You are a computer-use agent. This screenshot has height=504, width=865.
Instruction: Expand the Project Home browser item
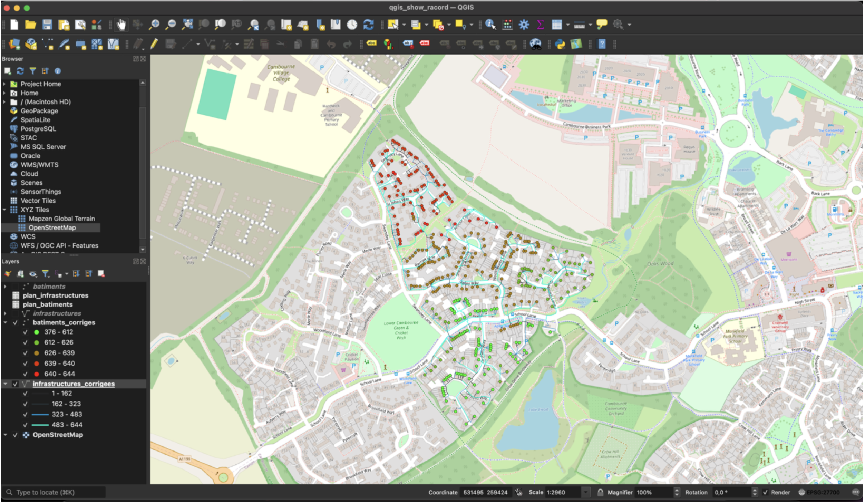[4, 84]
